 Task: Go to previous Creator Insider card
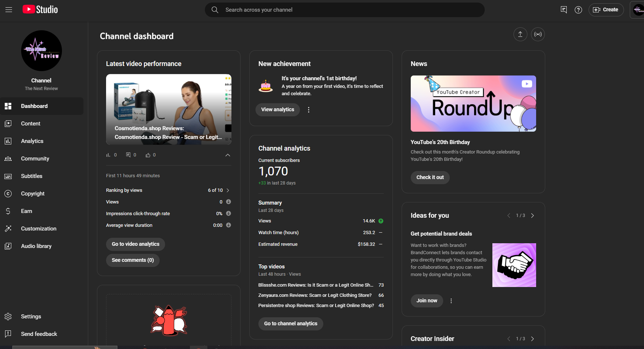tap(509, 339)
